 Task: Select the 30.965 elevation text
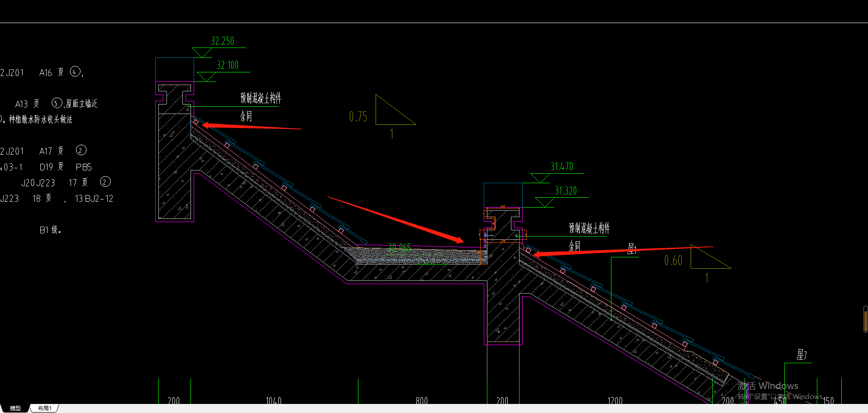pos(400,247)
